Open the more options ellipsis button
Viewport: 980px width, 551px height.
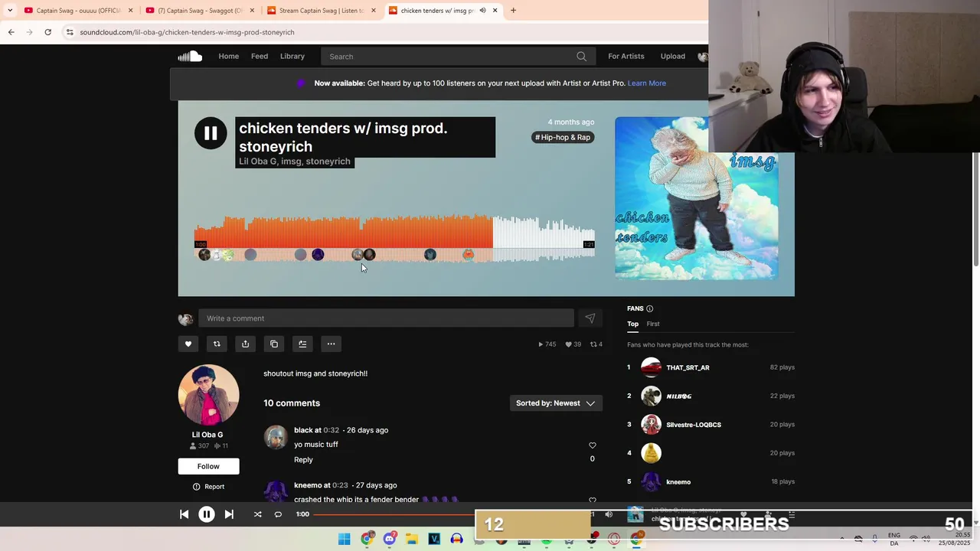(x=331, y=344)
